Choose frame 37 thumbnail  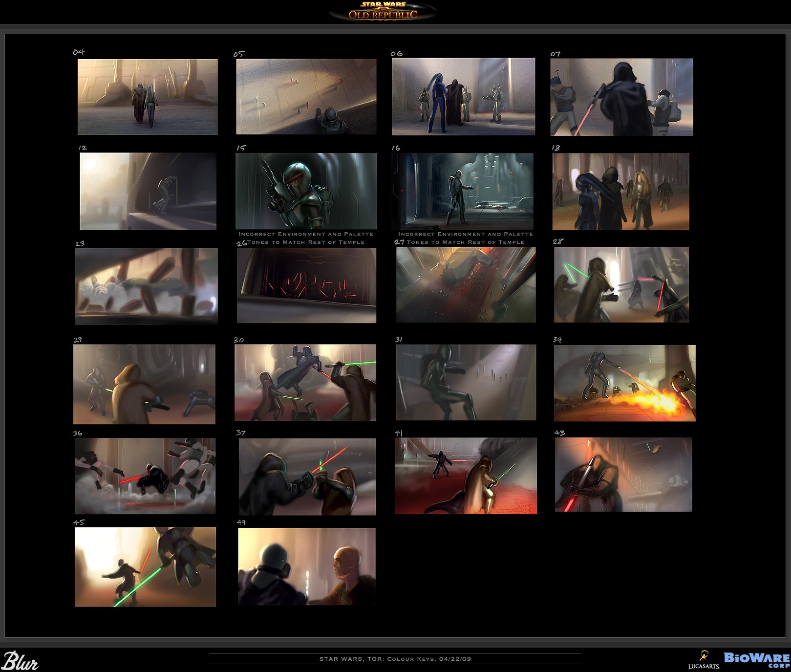coord(307,477)
